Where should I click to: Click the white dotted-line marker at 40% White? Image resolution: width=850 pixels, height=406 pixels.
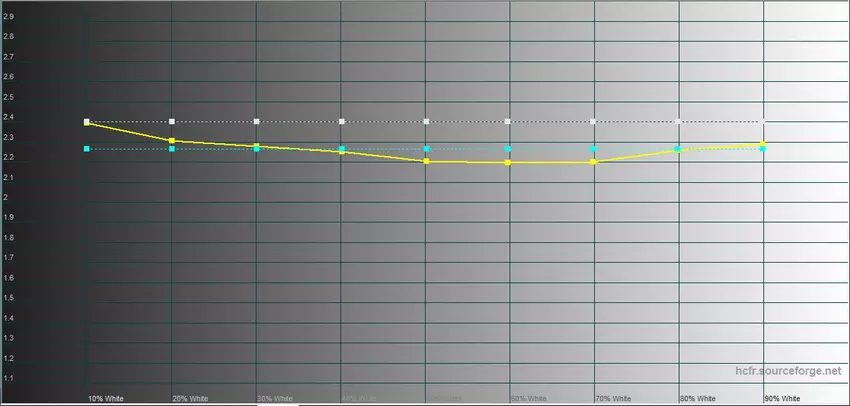pos(342,122)
